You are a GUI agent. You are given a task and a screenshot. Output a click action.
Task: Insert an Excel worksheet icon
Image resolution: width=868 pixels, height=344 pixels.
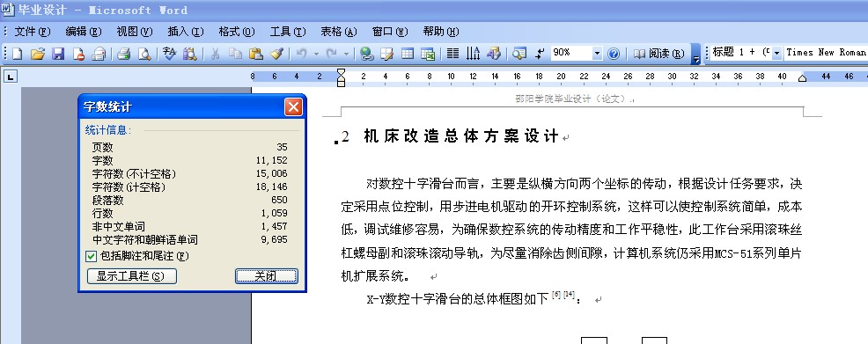[427, 54]
